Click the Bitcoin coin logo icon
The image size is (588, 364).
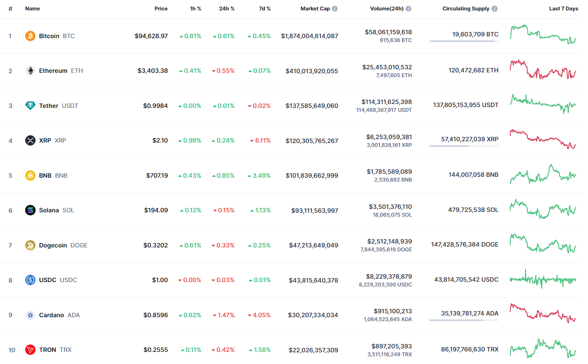click(30, 36)
